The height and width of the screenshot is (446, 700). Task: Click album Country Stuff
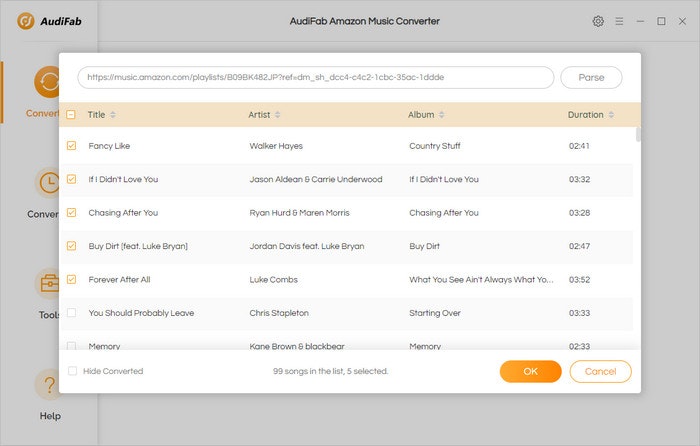click(435, 146)
